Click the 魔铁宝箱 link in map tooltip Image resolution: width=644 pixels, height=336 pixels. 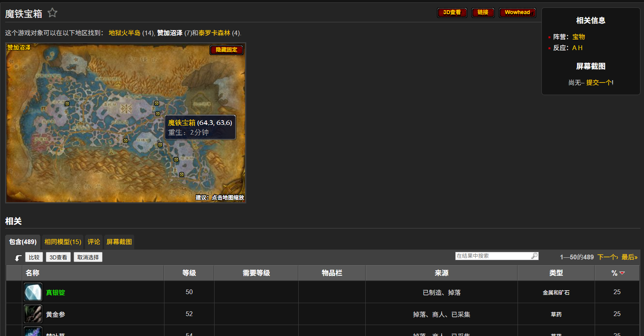click(x=182, y=123)
